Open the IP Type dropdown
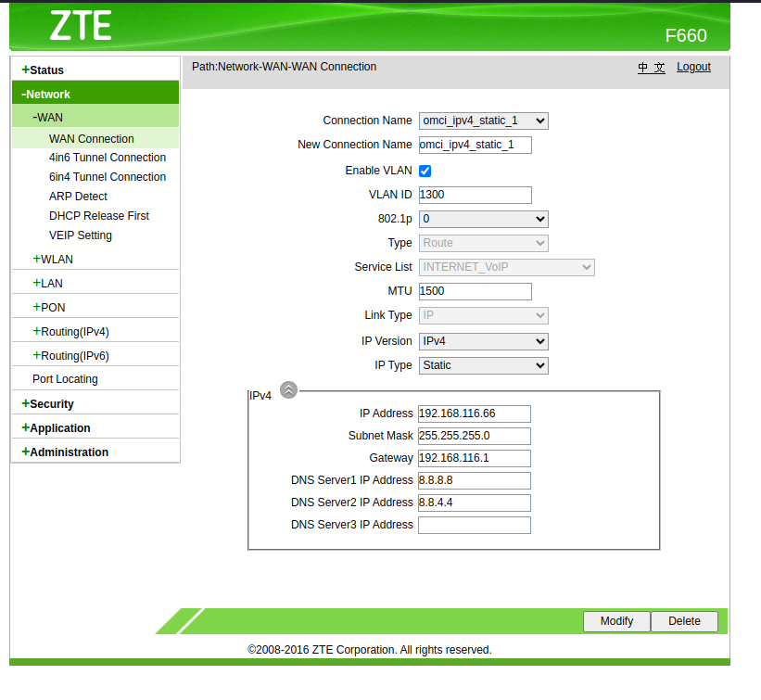Viewport: 761px width, 700px height. pyautogui.click(x=483, y=365)
